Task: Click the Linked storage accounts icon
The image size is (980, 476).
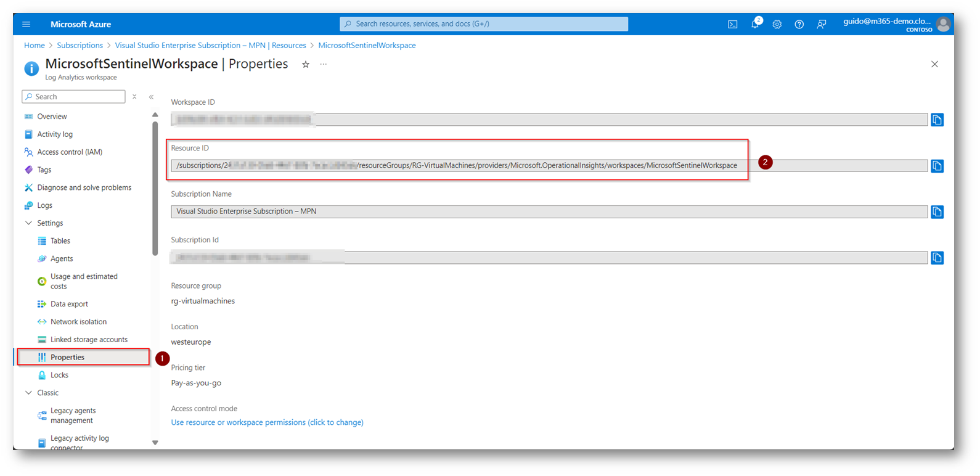Action: pos(42,340)
